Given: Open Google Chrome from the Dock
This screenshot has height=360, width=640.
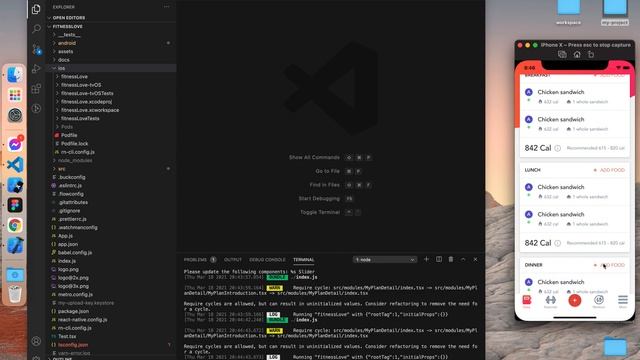Looking at the screenshot, I should (15, 225).
